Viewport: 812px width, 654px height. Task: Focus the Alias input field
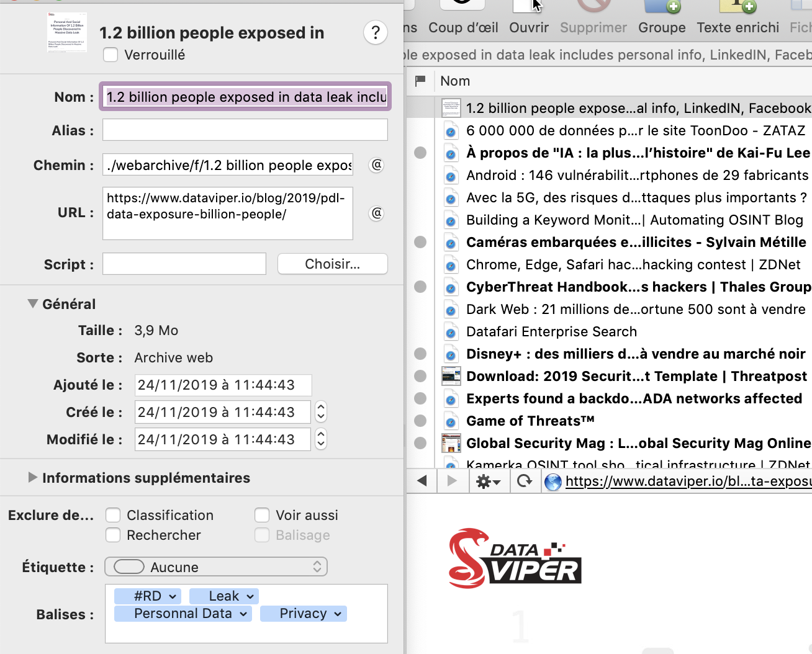[245, 130]
